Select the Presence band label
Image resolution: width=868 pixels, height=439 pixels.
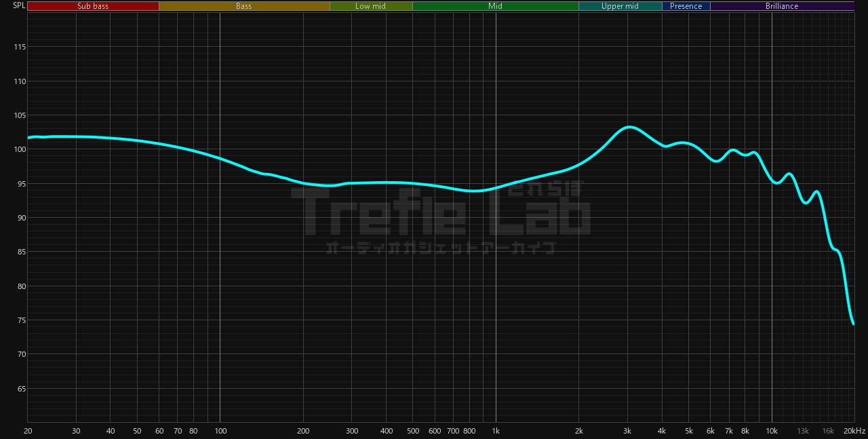(x=686, y=6)
